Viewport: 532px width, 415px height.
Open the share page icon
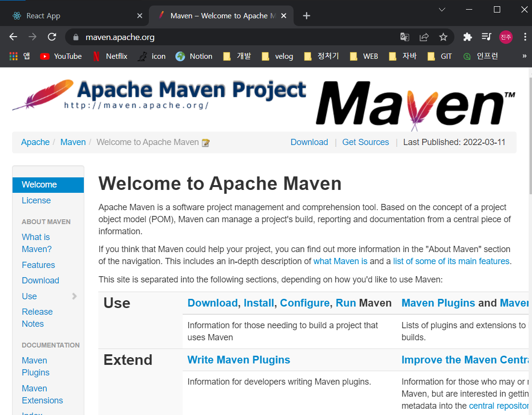click(424, 37)
